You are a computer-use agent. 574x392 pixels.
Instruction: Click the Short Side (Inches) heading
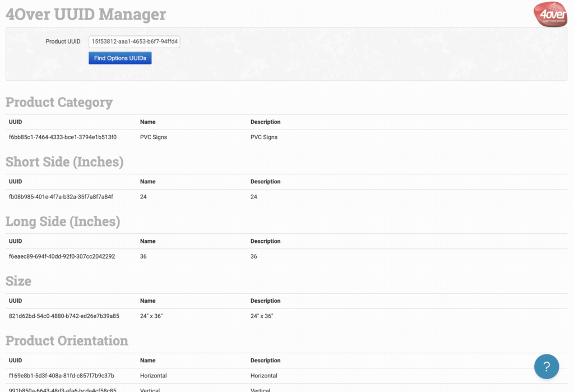64,162
